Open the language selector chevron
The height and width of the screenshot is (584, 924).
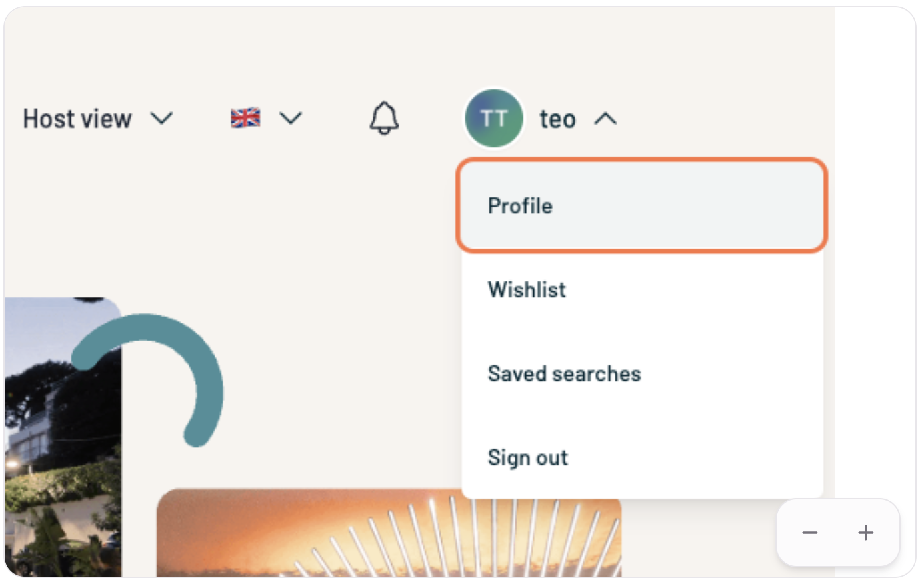(291, 119)
